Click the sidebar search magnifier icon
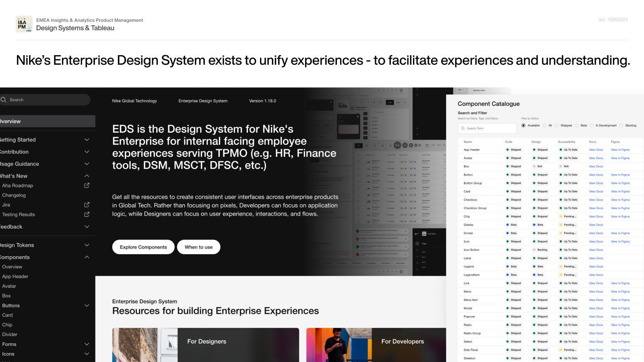The image size is (644, 362). point(4,100)
